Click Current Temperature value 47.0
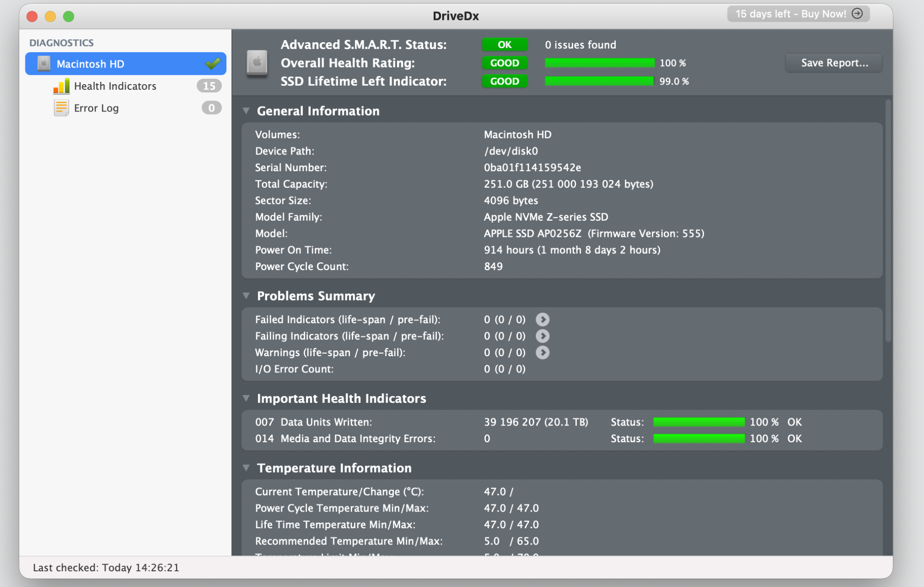924x587 pixels. tap(498, 492)
